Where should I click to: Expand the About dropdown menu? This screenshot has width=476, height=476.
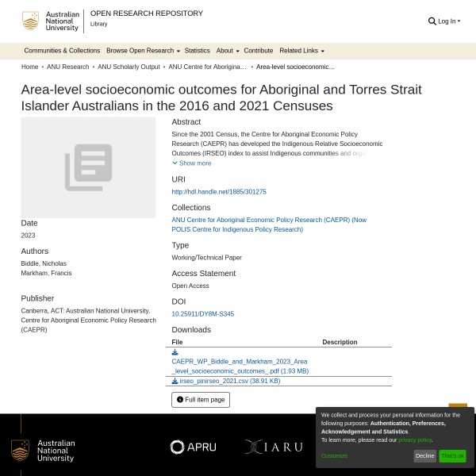pyautogui.click(x=227, y=51)
